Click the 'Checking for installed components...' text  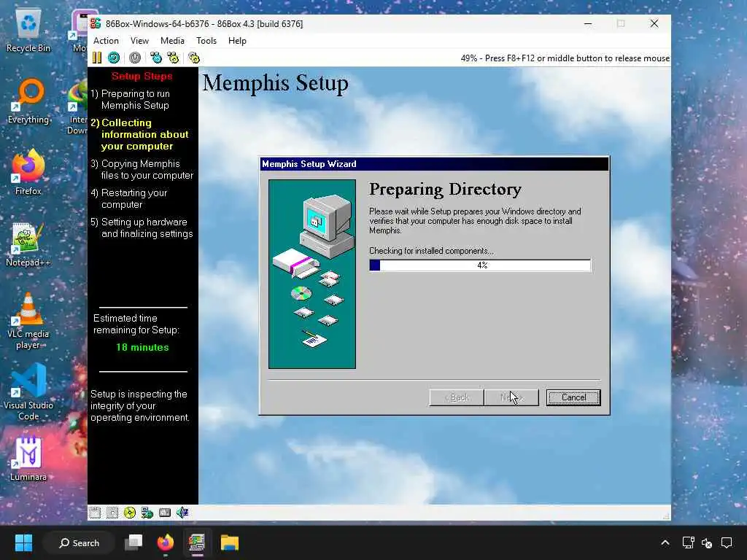point(431,251)
